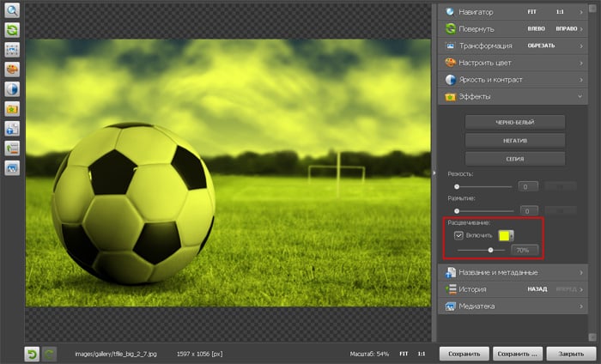This screenshot has height=364, width=601.
Task: Select the magnifier zoom tool
Action: [12, 10]
